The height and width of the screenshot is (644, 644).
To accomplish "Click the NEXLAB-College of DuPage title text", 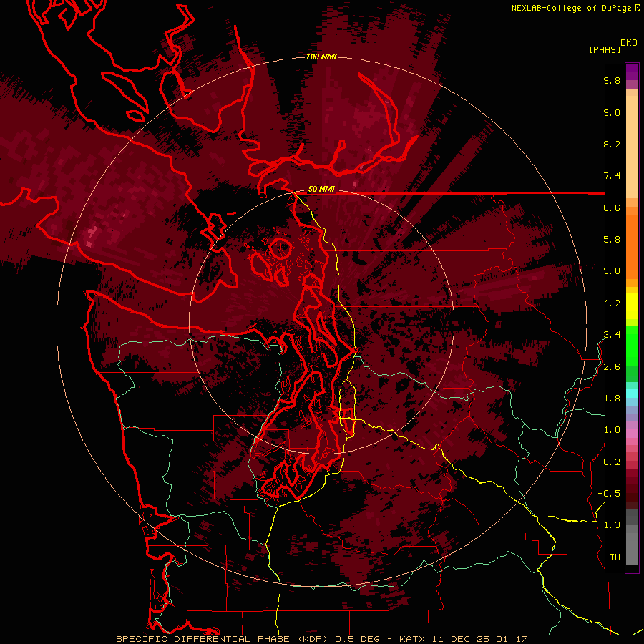I will point(571,8).
